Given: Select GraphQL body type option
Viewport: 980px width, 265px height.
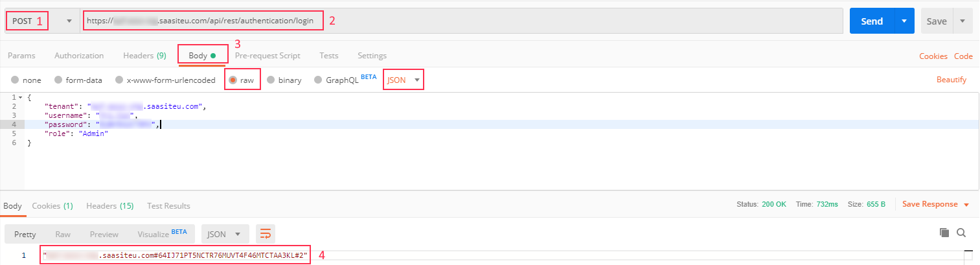Looking at the screenshot, I should coord(318,80).
